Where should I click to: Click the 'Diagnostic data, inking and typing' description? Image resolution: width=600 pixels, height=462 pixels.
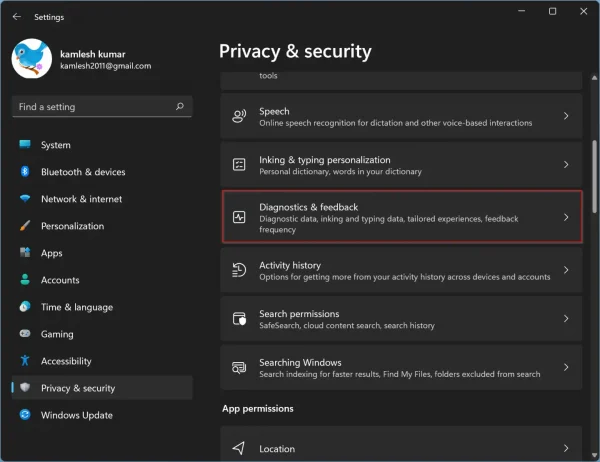point(389,224)
